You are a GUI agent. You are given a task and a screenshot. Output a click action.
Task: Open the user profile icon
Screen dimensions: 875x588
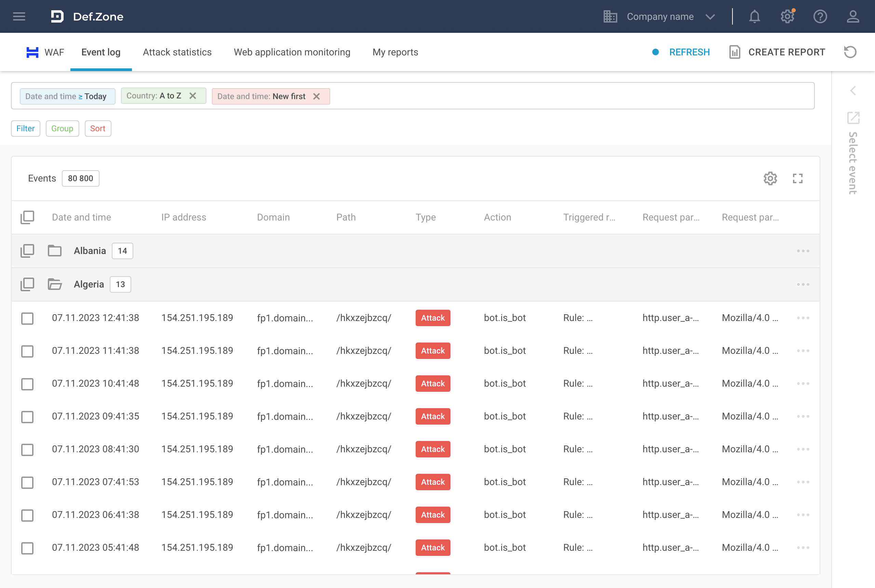pyautogui.click(x=852, y=16)
